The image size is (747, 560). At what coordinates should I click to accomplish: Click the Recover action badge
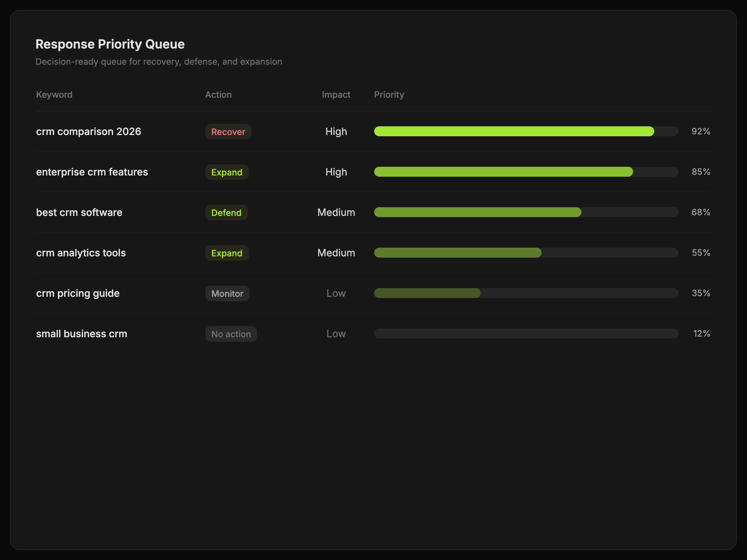point(228,132)
